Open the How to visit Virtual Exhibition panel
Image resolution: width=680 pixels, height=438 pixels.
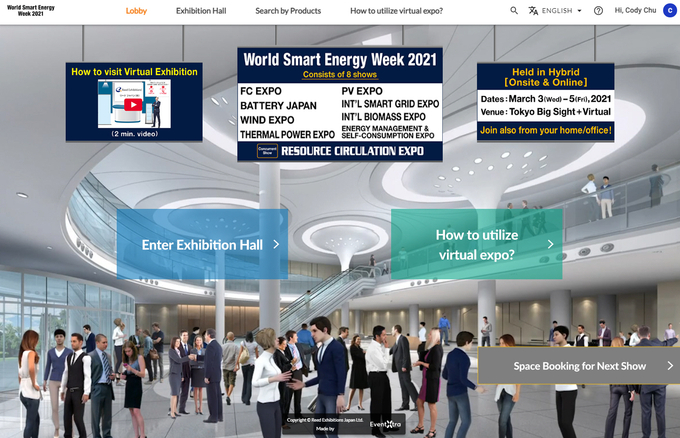pos(134,102)
